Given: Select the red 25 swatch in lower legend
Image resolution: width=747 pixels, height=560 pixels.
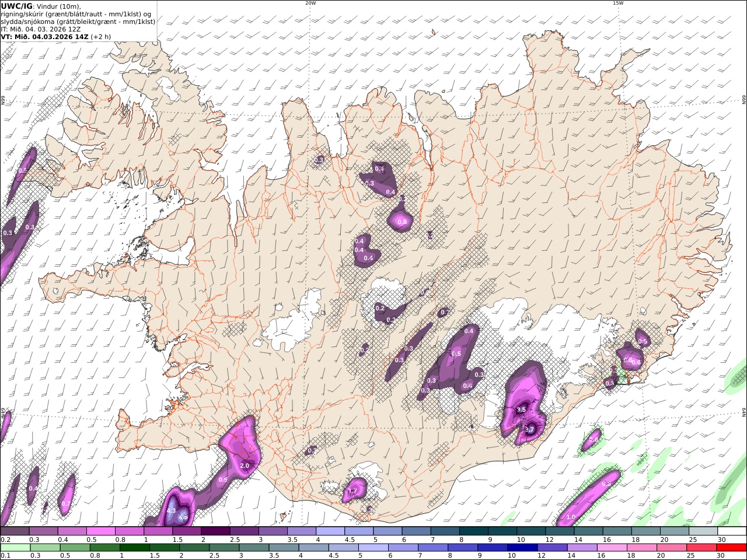Looking at the screenshot, I should [x=700, y=548].
